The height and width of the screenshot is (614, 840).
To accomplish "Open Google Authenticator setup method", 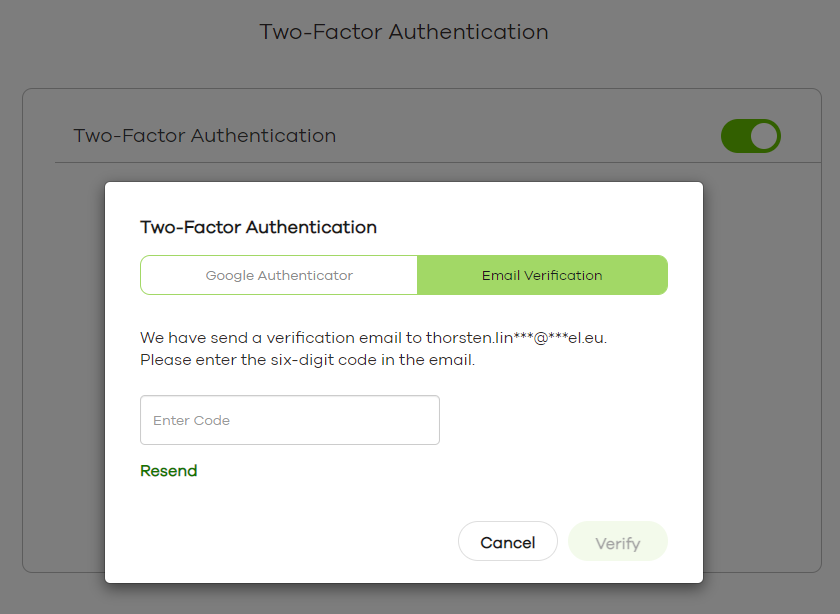I will point(279,275).
